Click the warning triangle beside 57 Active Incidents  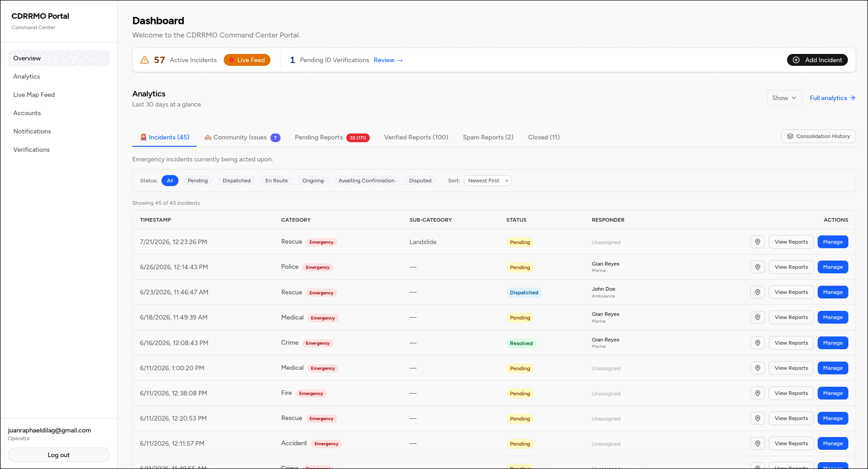coord(145,60)
